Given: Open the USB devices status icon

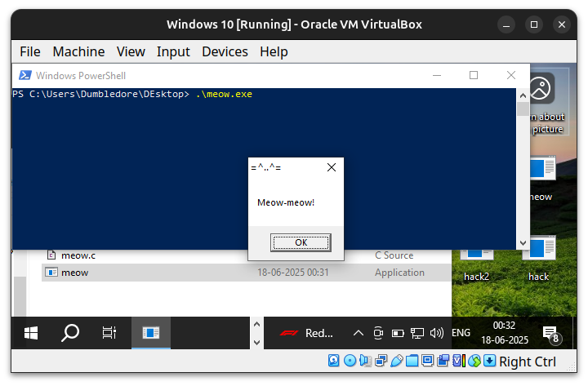Looking at the screenshot, I should 396,361.
